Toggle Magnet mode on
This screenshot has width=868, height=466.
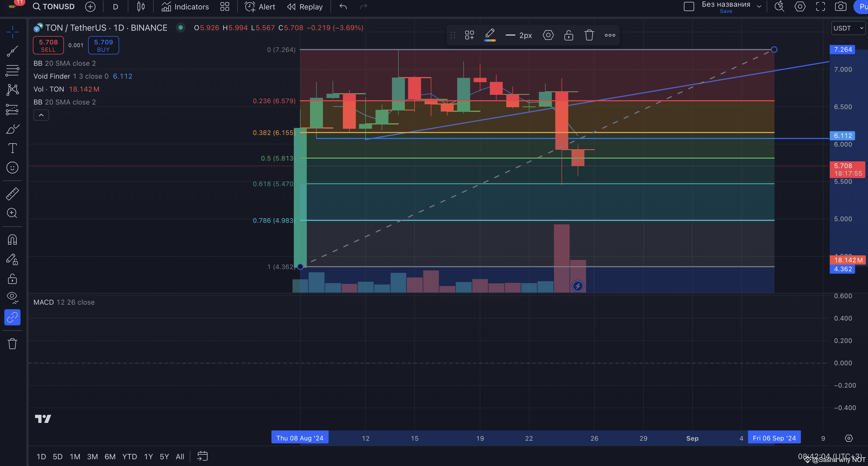coord(12,240)
